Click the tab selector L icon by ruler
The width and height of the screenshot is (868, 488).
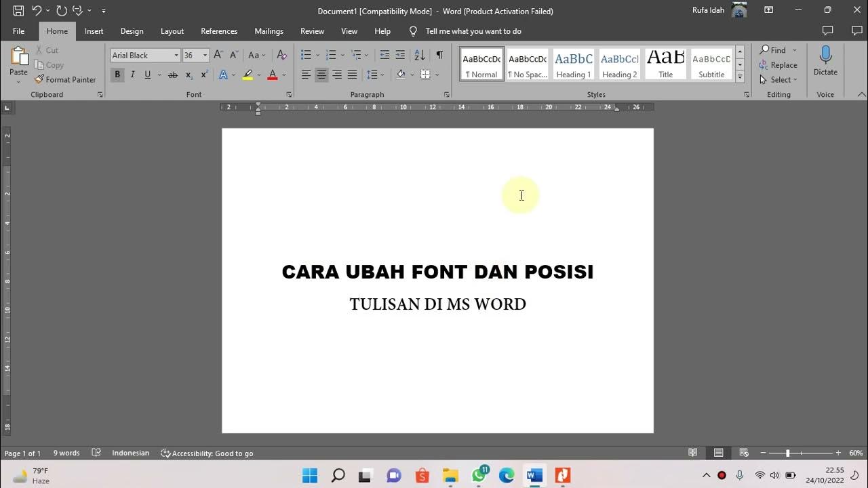(7, 107)
